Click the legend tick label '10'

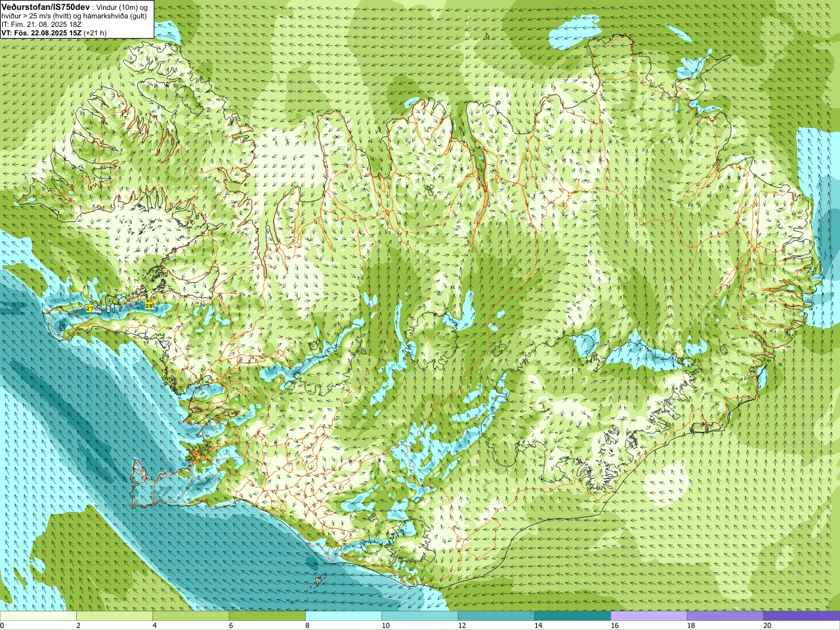tap(385, 625)
